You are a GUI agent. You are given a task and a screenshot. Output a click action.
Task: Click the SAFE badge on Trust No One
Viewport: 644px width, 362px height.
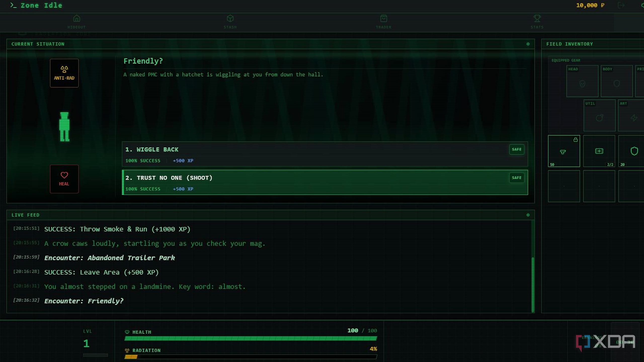click(x=516, y=178)
